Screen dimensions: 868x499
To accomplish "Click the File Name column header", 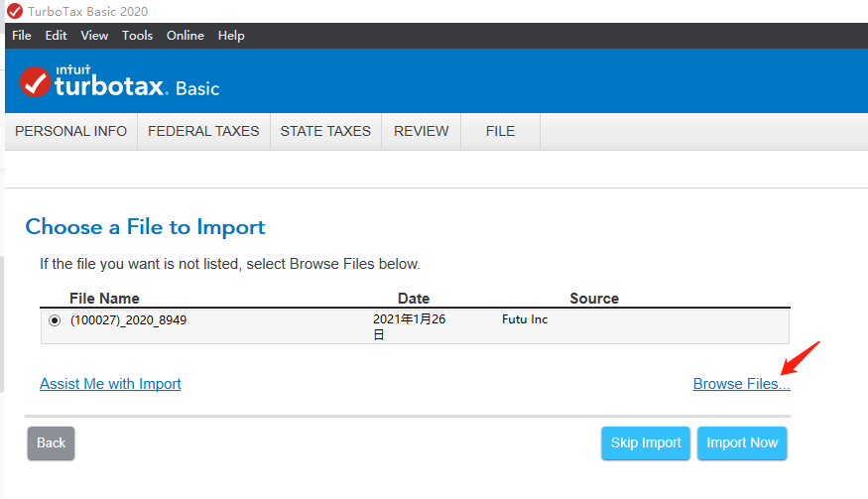I will pyautogui.click(x=104, y=299).
